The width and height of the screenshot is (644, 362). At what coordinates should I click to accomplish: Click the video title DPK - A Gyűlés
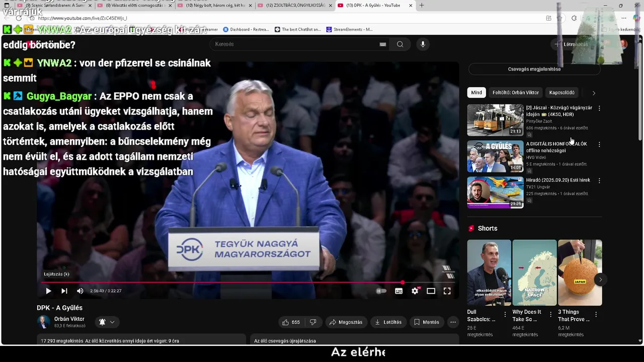[59, 308]
